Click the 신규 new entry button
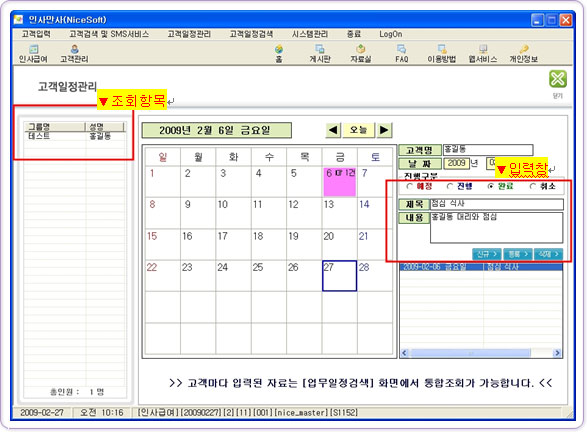Screen dimensions: 587x432 [487, 254]
